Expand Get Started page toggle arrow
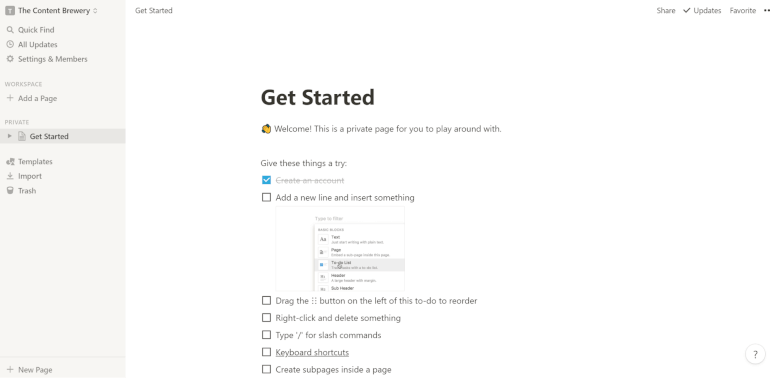 (9, 136)
